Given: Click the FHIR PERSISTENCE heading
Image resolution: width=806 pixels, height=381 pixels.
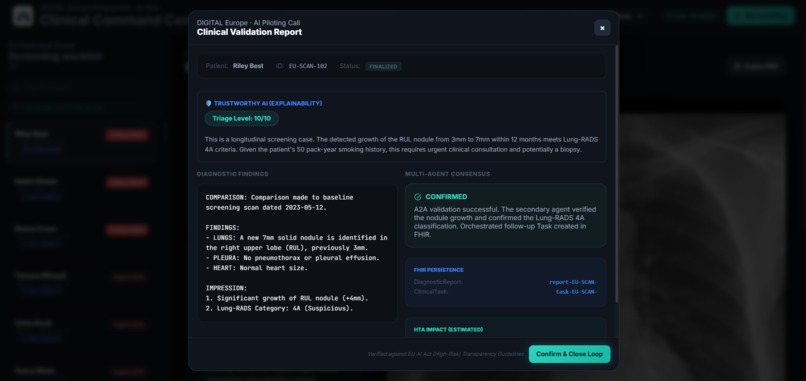Looking at the screenshot, I should pyautogui.click(x=438, y=270).
